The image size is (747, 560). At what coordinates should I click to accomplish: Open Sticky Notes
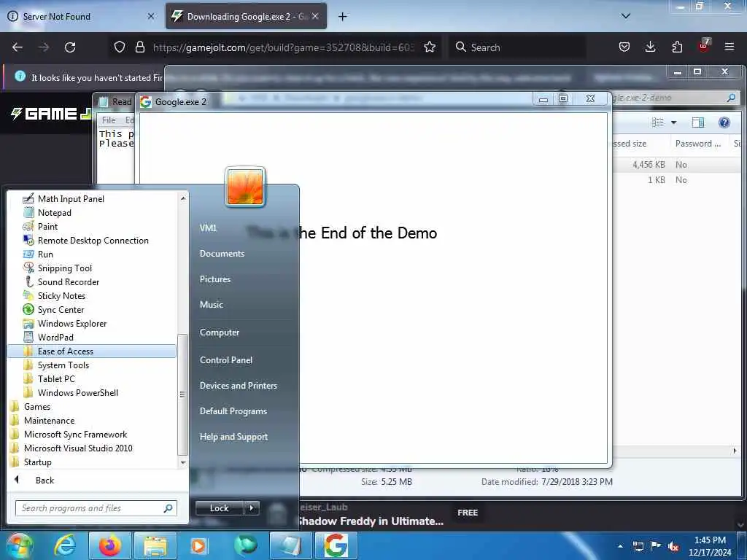(61, 296)
